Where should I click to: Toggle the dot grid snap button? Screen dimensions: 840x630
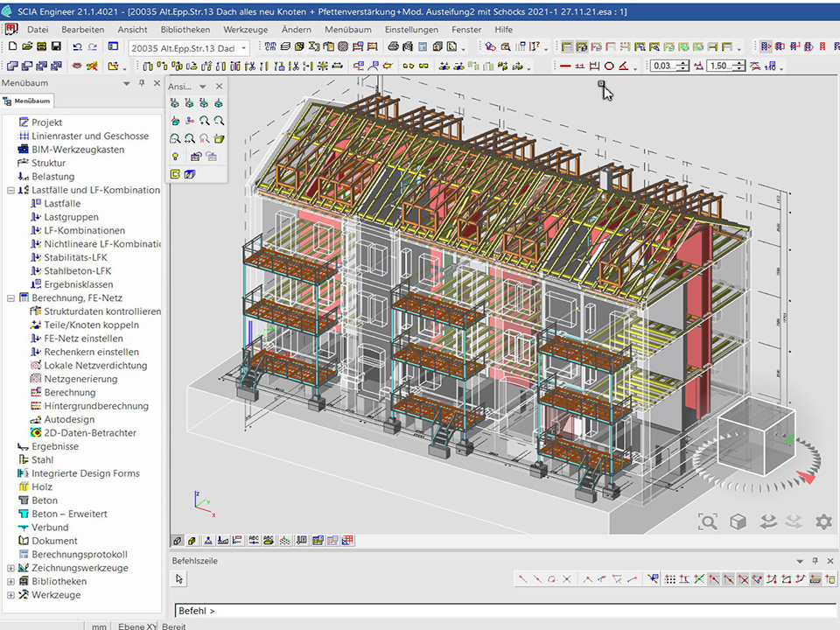click(670, 578)
